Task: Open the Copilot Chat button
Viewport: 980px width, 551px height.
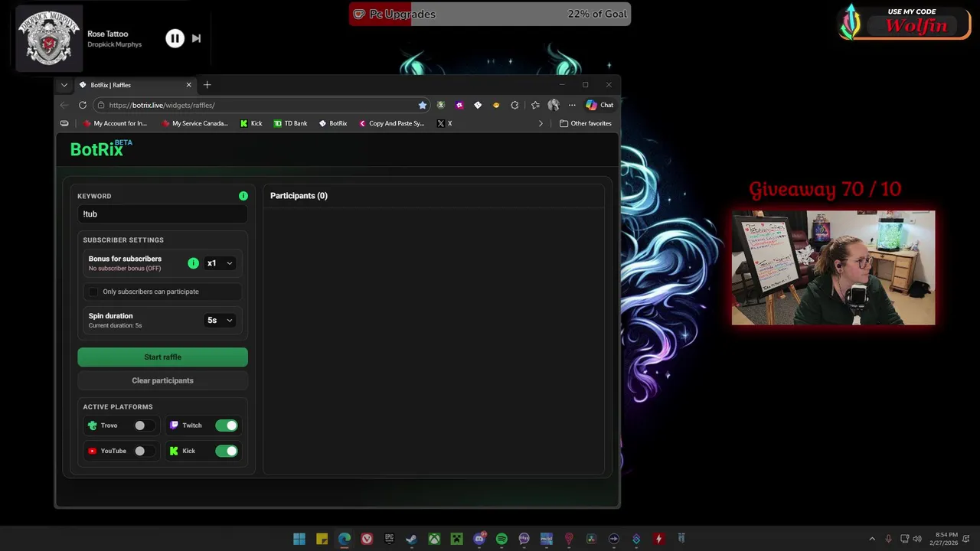Action: (x=599, y=105)
